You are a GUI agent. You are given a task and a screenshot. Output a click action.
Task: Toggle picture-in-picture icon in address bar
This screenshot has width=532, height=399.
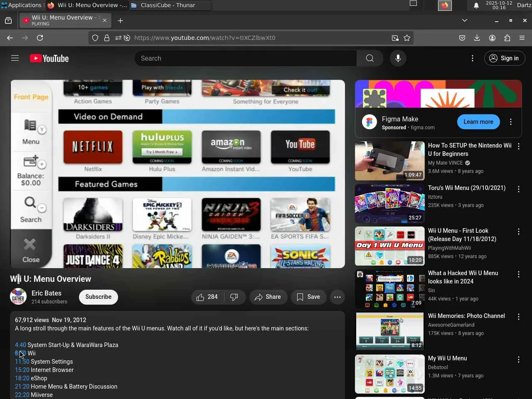pyautogui.click(x=395, y=38)
